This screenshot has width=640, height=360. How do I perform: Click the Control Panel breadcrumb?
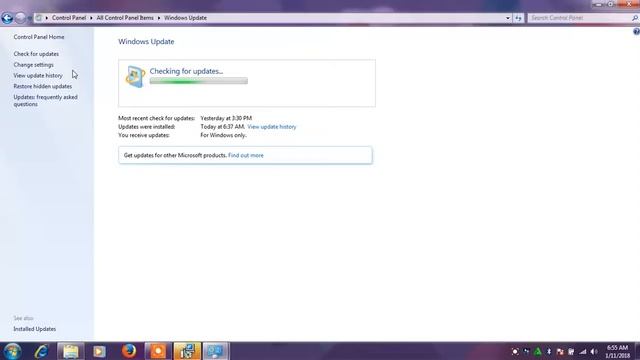pos(69,18)
